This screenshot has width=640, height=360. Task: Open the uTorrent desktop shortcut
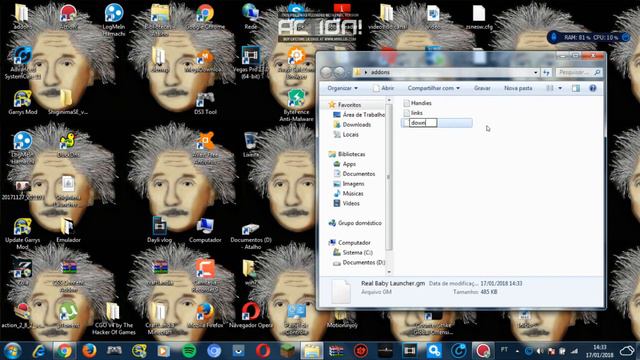(x=68, y=316)
